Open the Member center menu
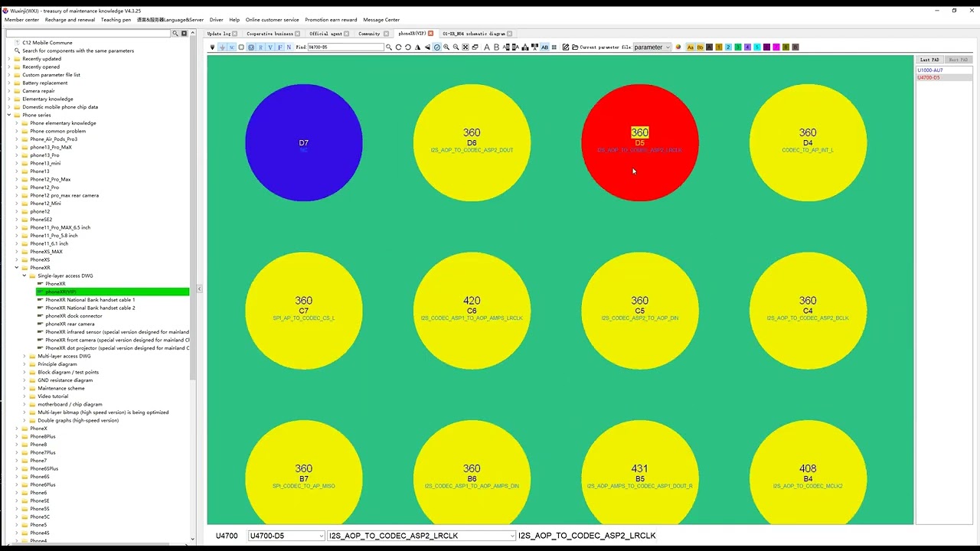 click(21, 20)
